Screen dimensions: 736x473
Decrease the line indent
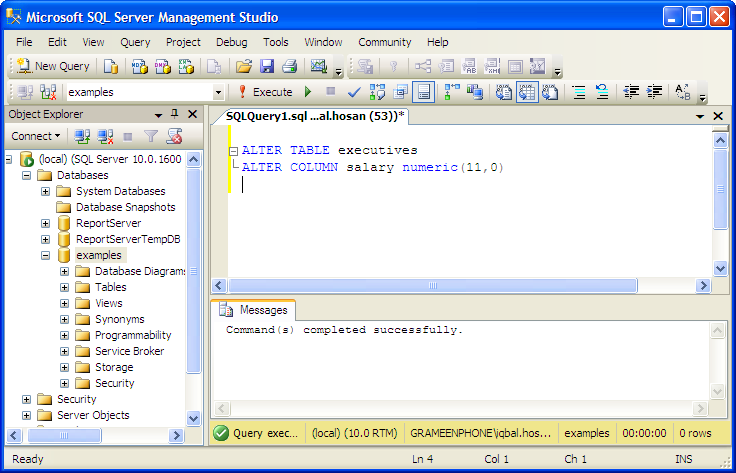(x=631, y=92)
